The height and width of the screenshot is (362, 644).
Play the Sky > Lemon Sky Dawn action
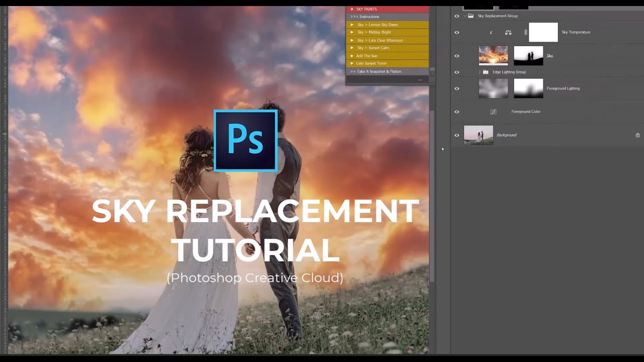[352, 25]
